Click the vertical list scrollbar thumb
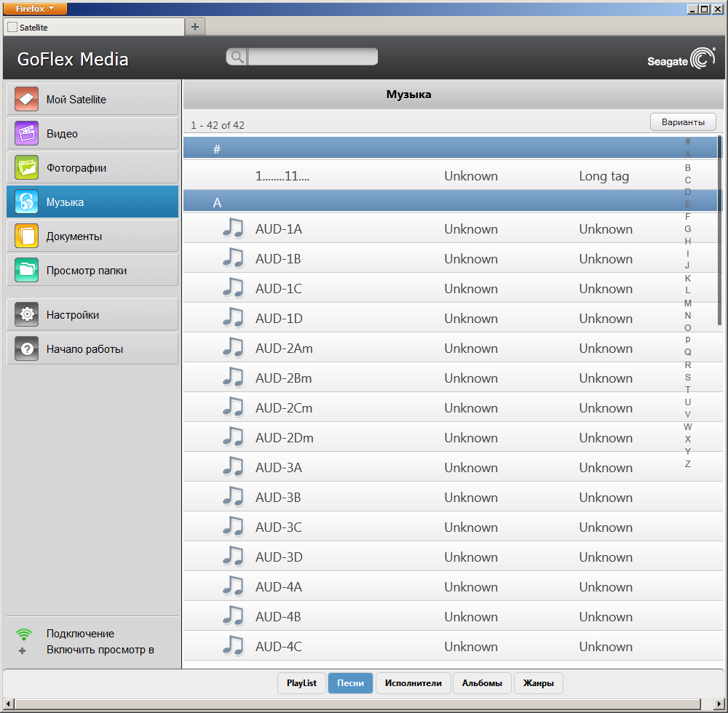 [720, 231]
